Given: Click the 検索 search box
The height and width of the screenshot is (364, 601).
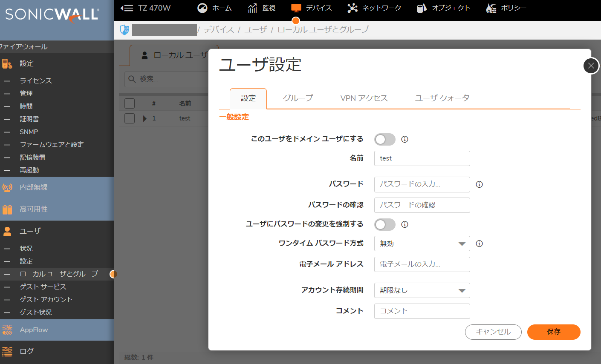Looking at the screenshot, I should [x=167, y=79].
